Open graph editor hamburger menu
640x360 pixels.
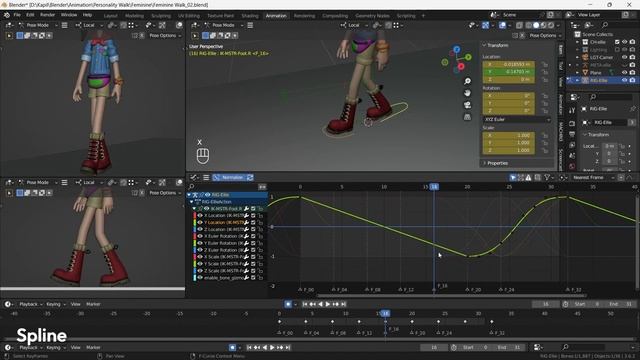click(x=206, y=178)
